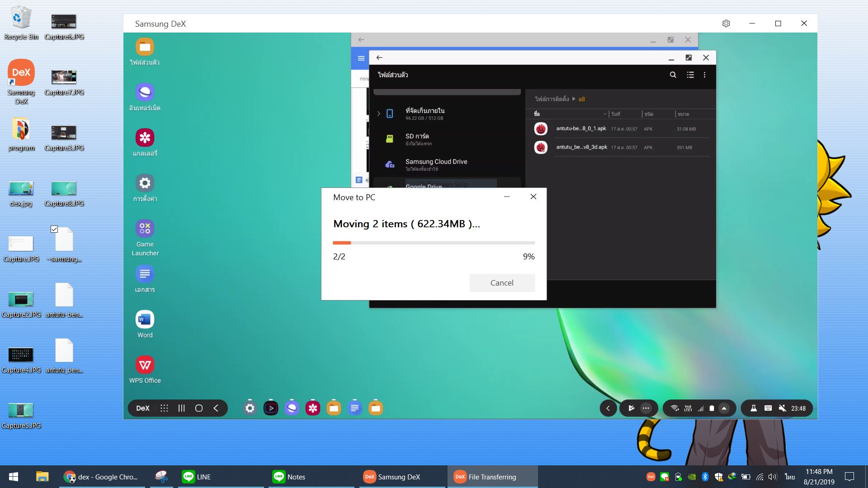This screenshot has height=488, width=868.
Task: Show recent apps in DeX taskbar
Action: (x=181, y=408)
